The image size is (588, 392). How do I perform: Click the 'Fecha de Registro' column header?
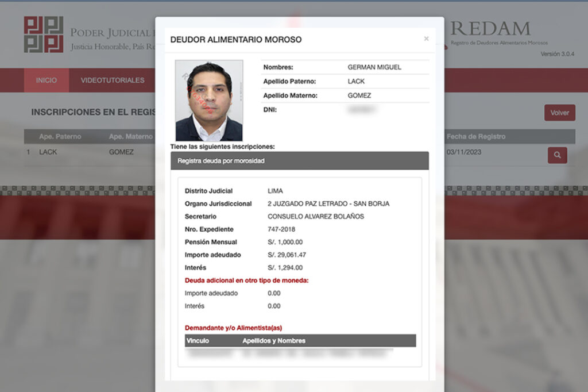[476, 137]
